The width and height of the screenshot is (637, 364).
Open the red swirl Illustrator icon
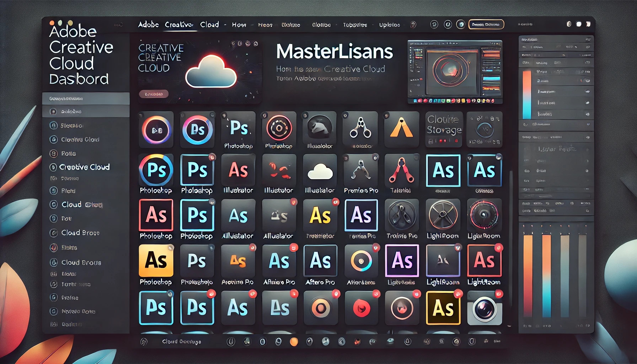click(x=279, y=170)
